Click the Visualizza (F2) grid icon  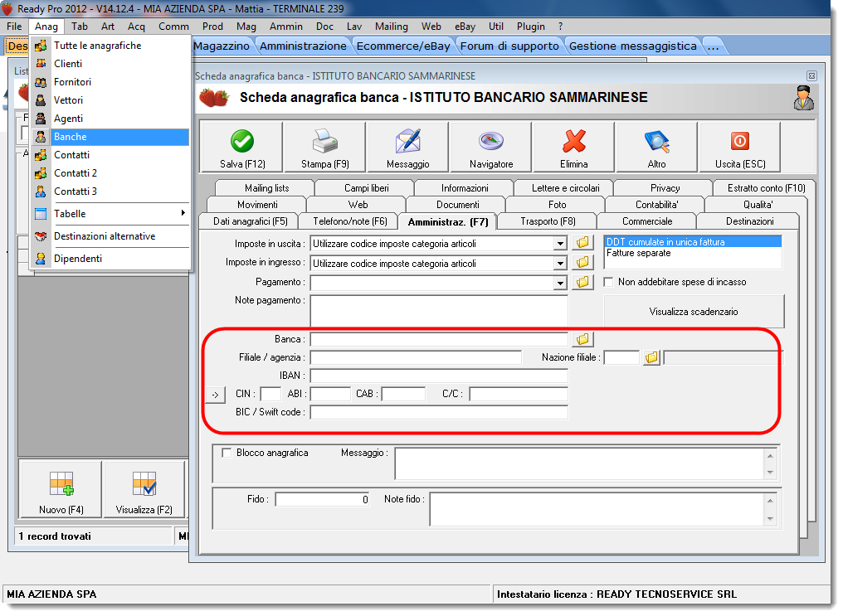click(144, 483)
